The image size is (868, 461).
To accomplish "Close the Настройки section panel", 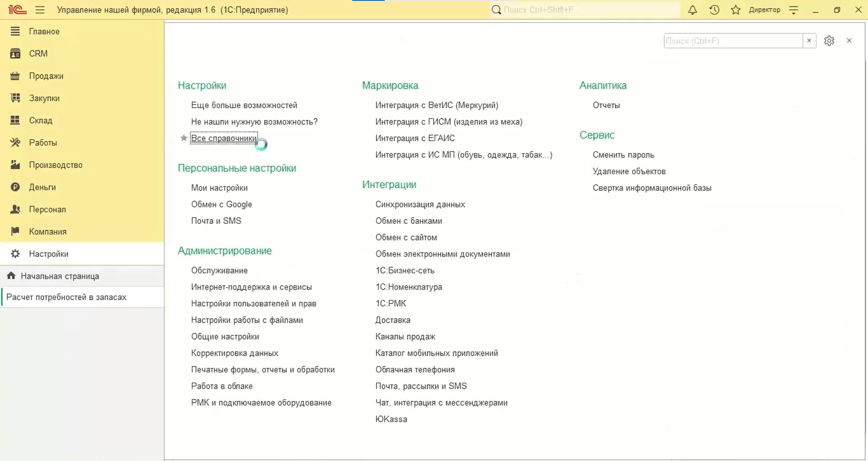I will (x=849, y=41).
